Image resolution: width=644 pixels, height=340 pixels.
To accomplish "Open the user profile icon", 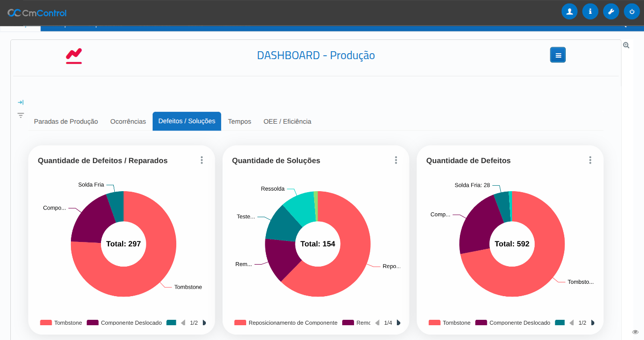I will pyautogui.click(x=569, y=12).
